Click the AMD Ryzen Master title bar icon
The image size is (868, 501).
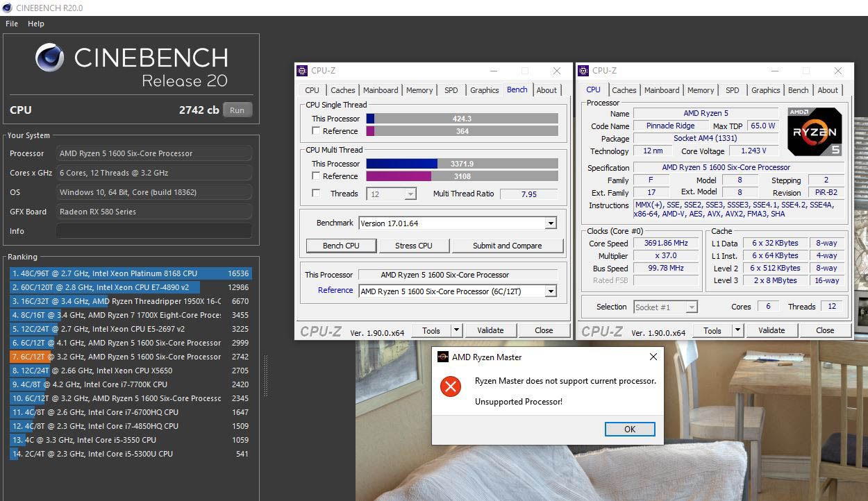pyautogui.click(x=442, y=357)
